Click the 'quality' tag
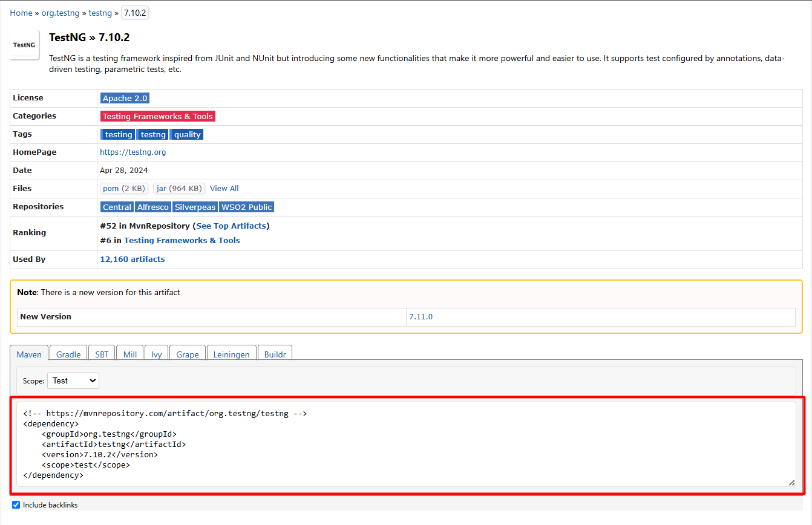812x525 pixels. pyautogui.click(x=187, y=134)
